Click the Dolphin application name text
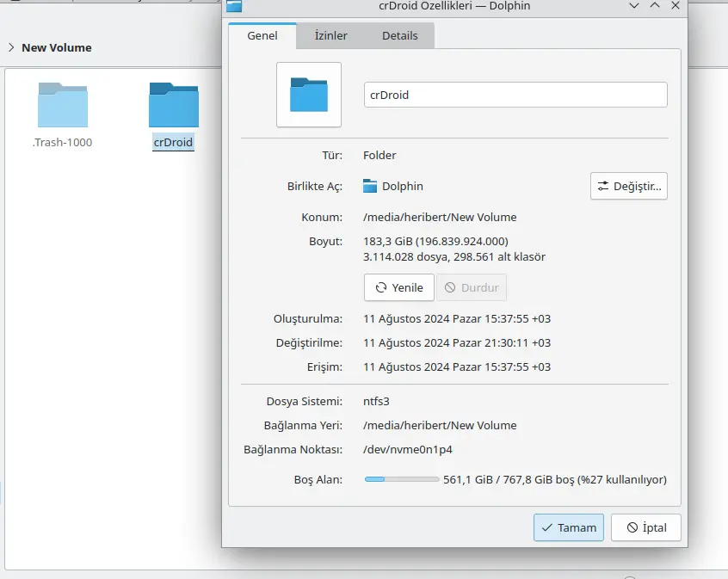 click(x=403, y=186)
